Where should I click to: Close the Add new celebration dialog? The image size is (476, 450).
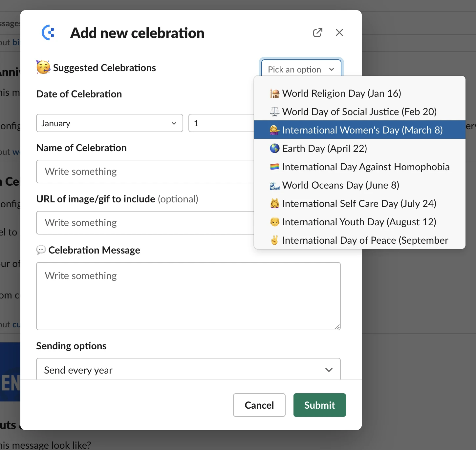pyautogui.click(x=339, y=32)
